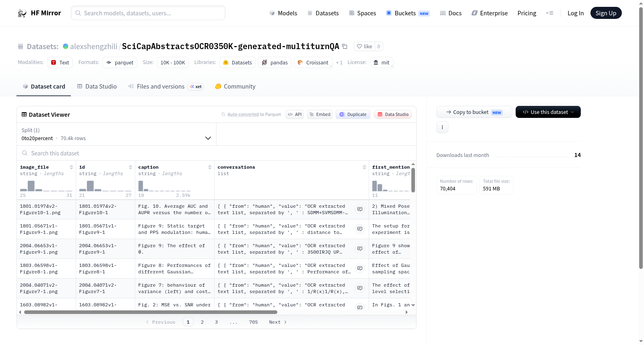Click cell '1801.01974v2-Figure10-1.png'
Screen dimensions: 644x345
(x=46, y=209)
